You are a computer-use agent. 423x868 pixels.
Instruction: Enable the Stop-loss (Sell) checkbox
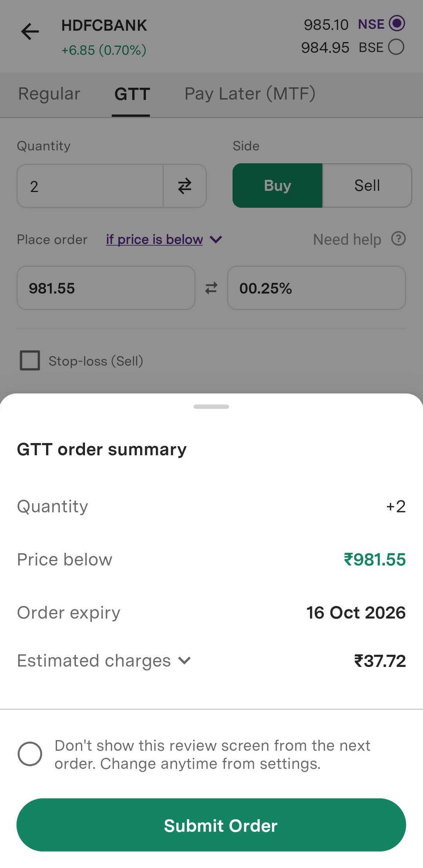point(30,360)
